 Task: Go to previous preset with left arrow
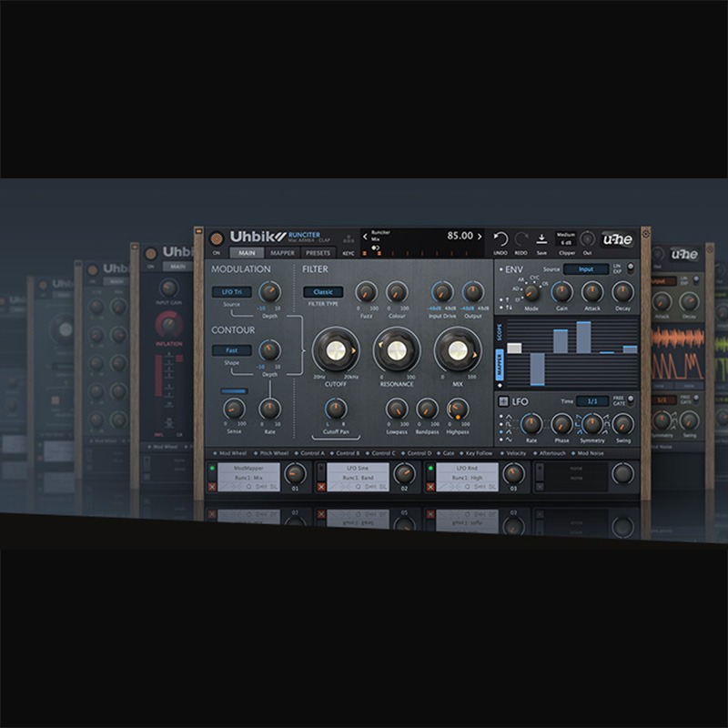click(x=365, y=237)
